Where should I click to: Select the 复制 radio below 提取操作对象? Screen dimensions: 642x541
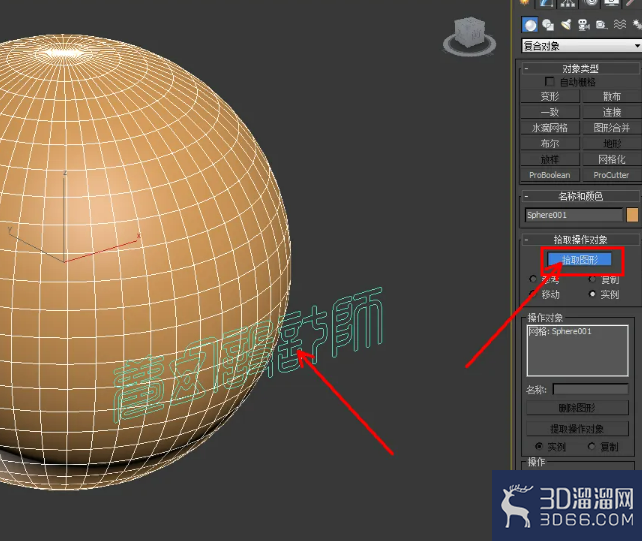click(591, 446)
